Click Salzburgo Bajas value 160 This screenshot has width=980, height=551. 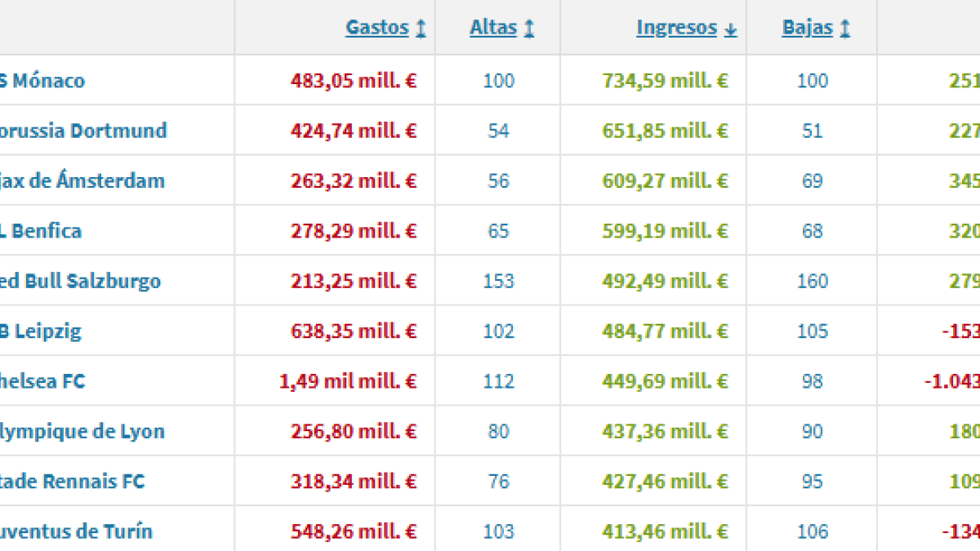(x=812, y=281)
